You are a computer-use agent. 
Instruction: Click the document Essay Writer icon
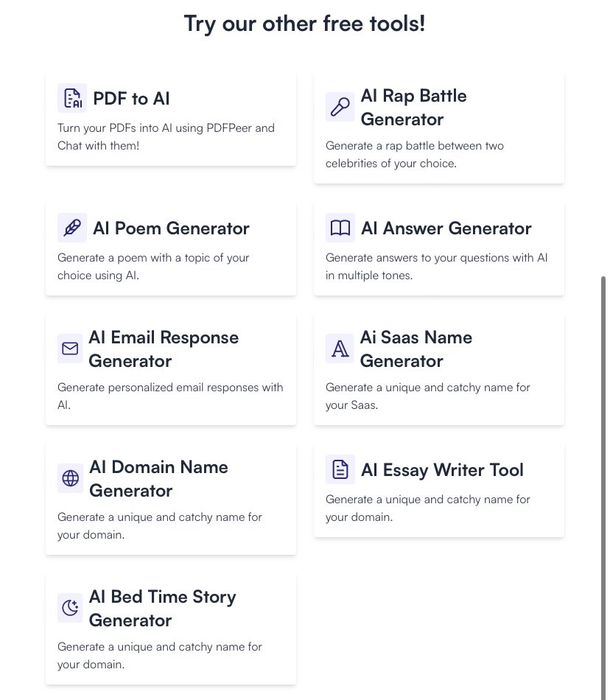(x=340, y=469)
